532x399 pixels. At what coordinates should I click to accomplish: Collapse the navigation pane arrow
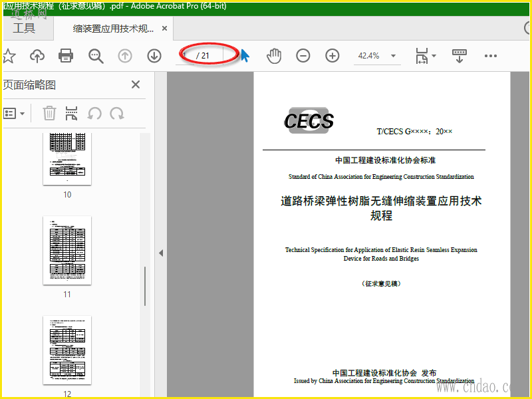161,253
